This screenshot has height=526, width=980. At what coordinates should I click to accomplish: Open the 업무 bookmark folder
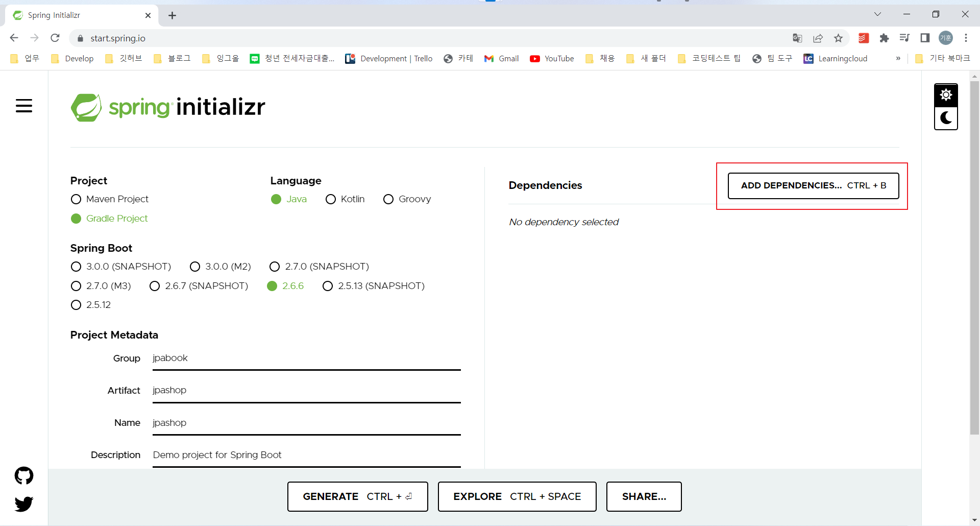[25, 59]
